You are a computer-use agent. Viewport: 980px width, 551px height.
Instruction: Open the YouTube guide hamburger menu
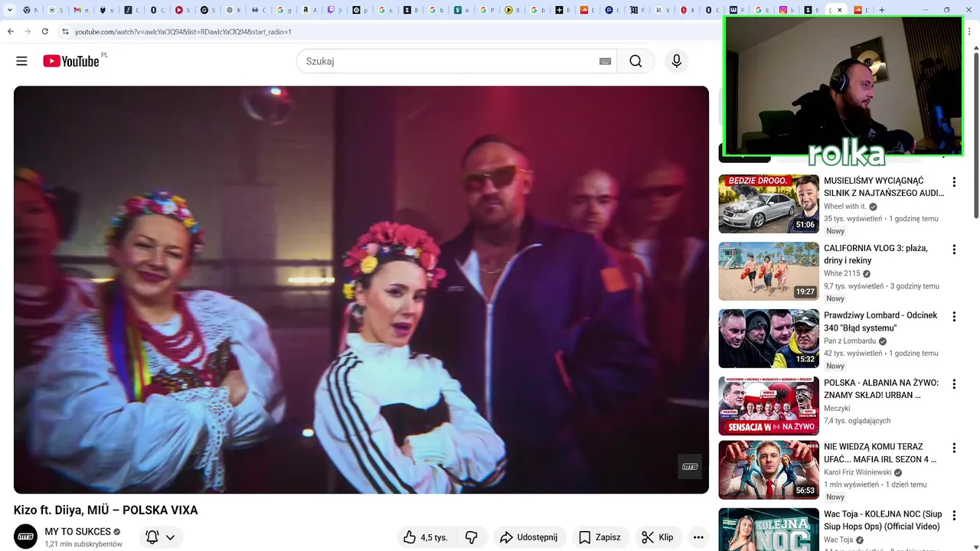[21, 61]
